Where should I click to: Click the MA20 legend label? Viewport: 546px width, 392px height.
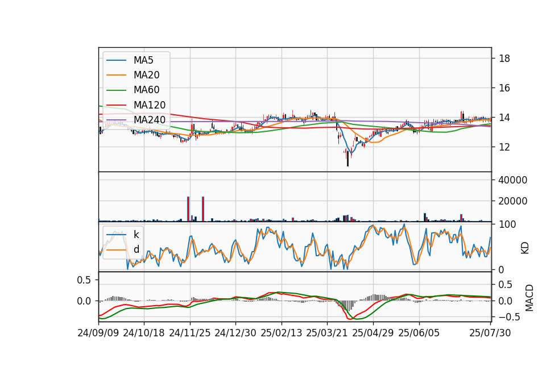[146, 75]
